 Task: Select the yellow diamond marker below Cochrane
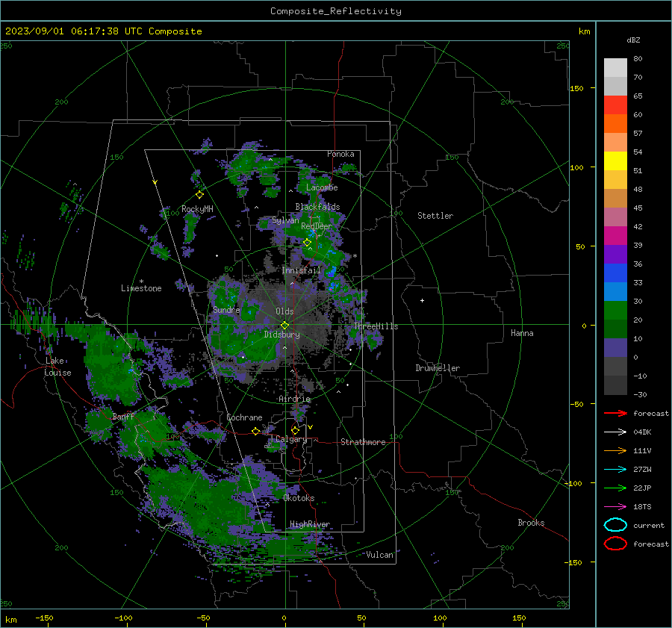pyautogui.click(x=256, y=431)
